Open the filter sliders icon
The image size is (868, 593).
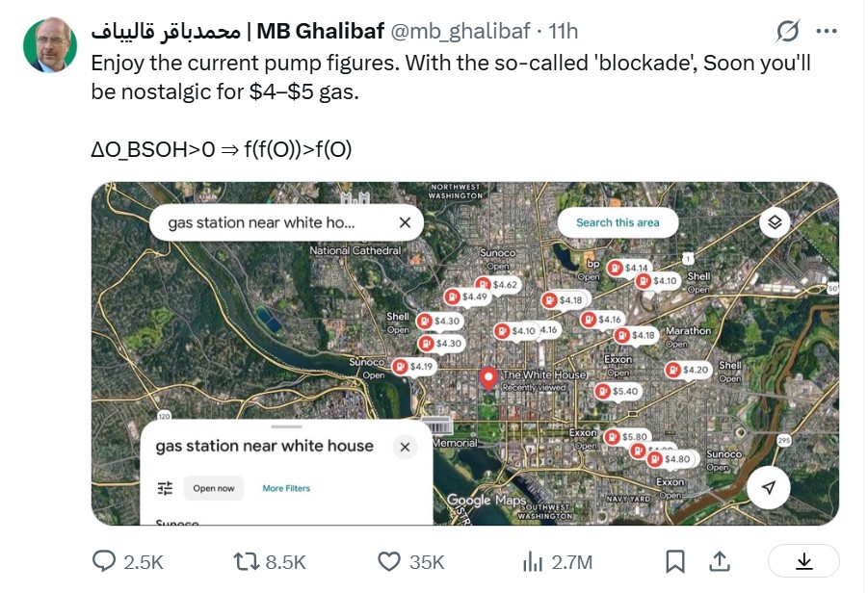165,488
